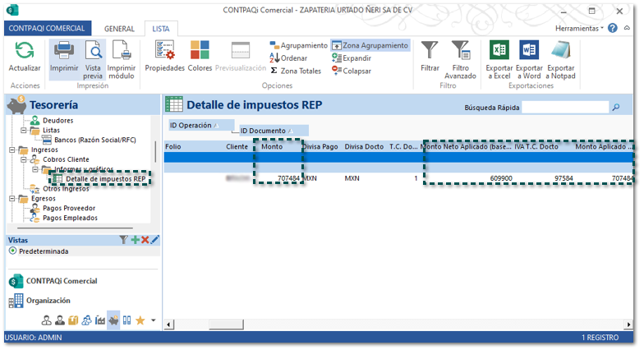This screenshot has width=644, height=350.
Task: Toggle Zona Totales
Action: (296, 71)
